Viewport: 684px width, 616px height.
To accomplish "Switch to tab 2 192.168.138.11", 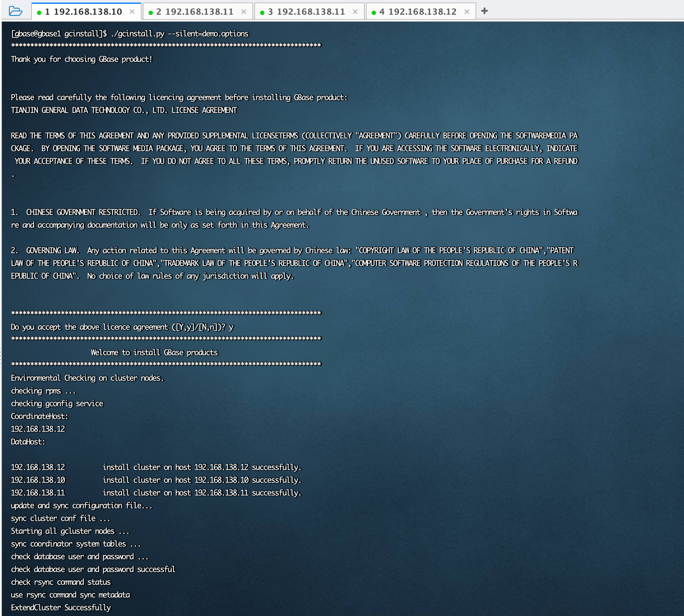I will (198, 11).
